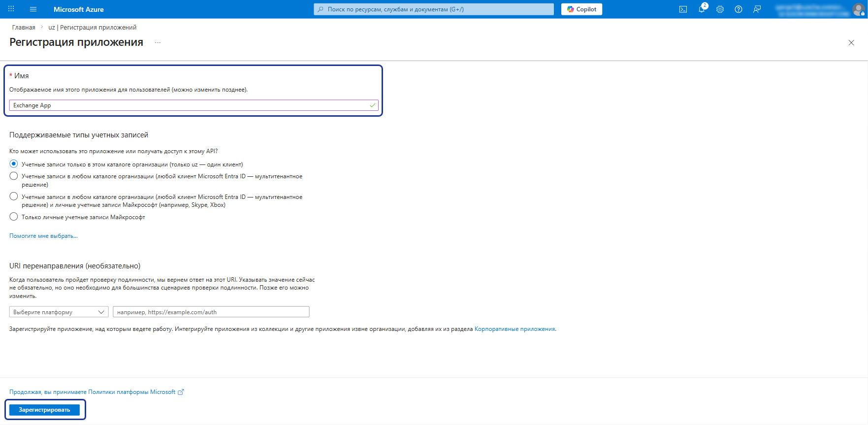Open the ellipsis menu beside page title
Viewport: 868px width, 425px height.
158,43
